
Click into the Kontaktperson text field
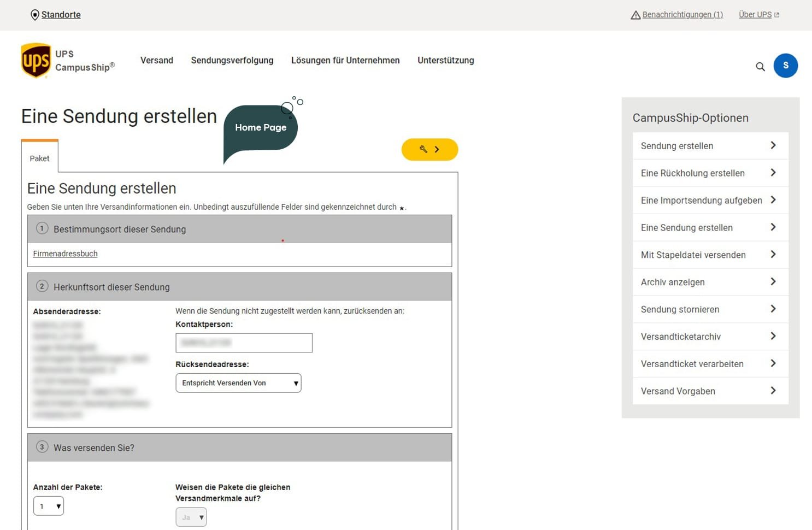pos(244,343)
